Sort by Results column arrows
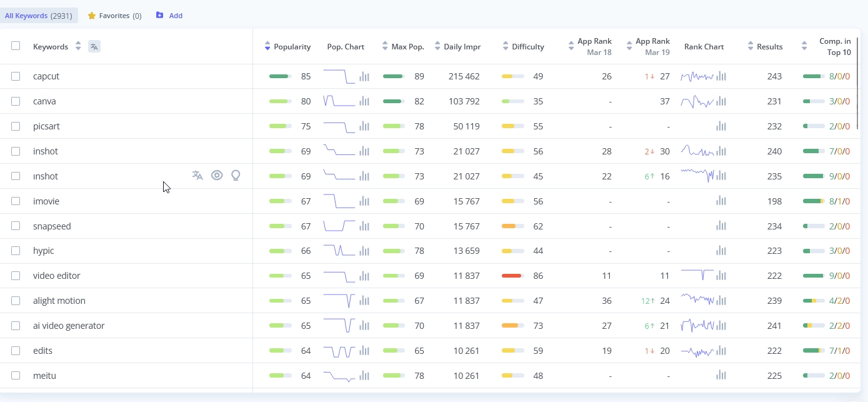Image resolution: width=868 pixels, height=402 pixels. (751, 46)
